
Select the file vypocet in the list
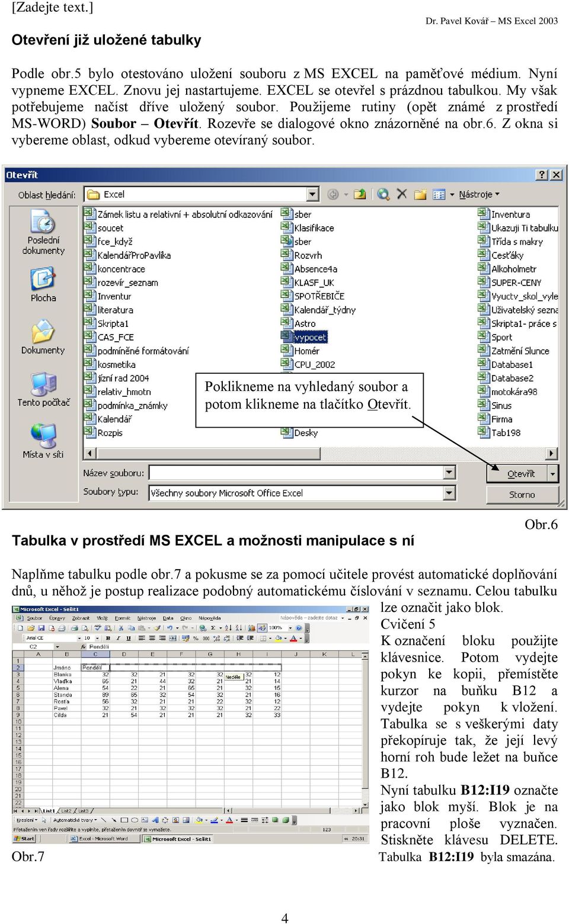[x=311, y=337]
